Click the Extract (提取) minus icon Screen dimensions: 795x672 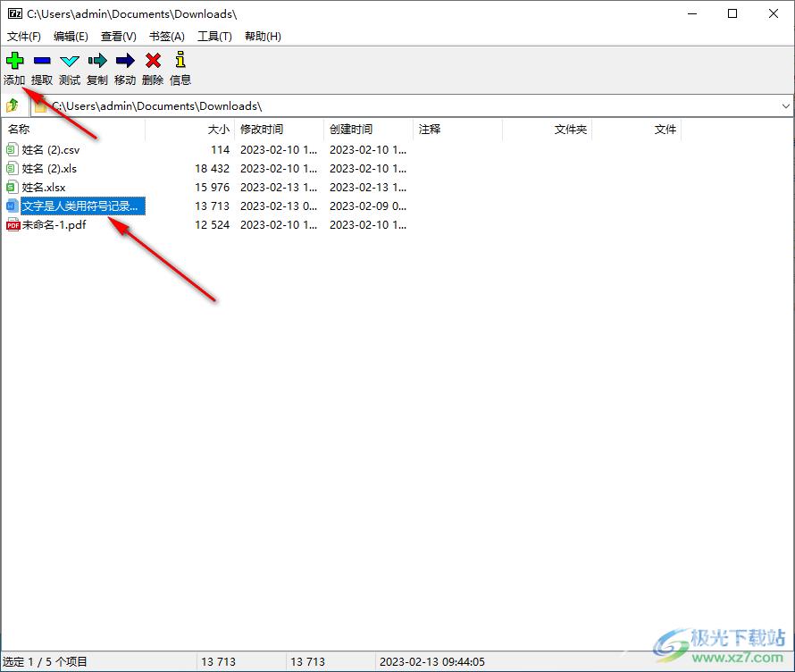pos(42,61)
